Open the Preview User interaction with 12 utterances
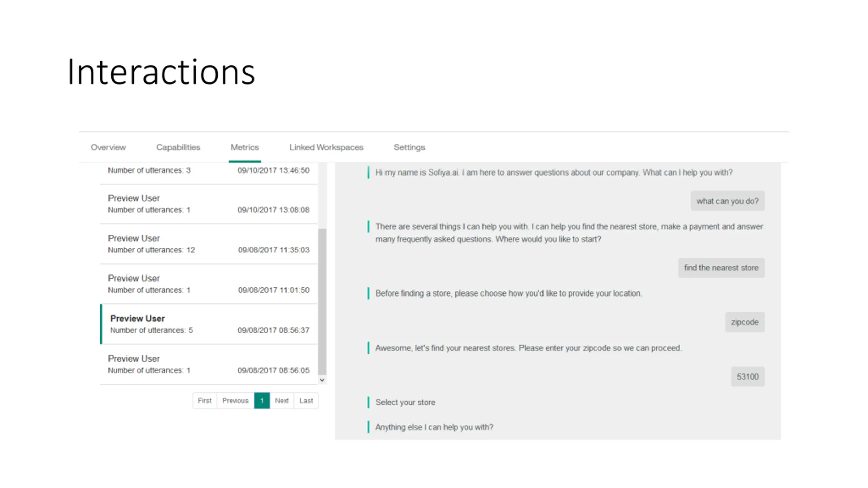 coord(209,244)
